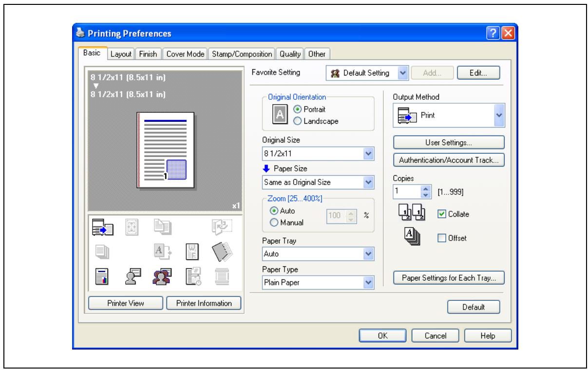Click the Default Setting users icon
The image size is (588, 370).
click(x=336, y=73)
